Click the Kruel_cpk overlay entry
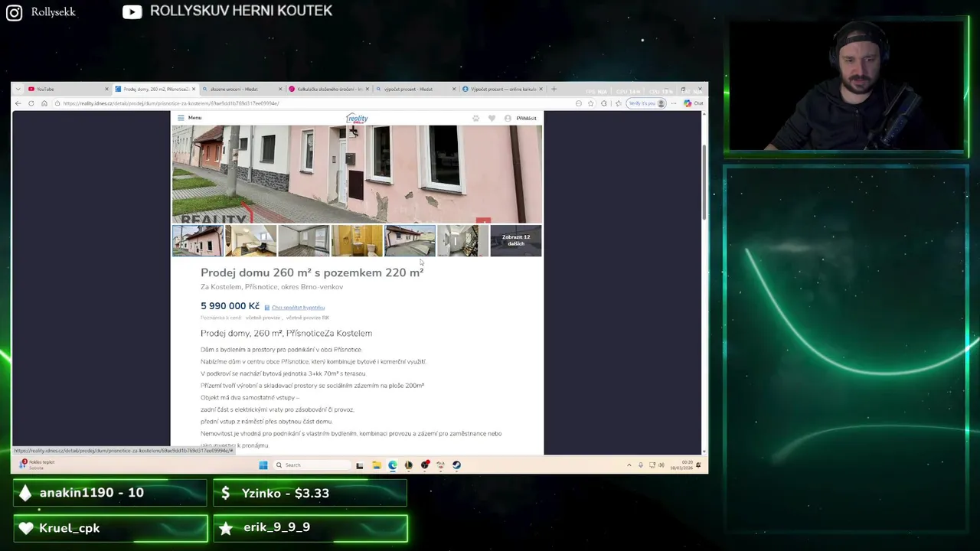Image resolution: width=980 pixels, height=551 pixels. tap(110, 528)
